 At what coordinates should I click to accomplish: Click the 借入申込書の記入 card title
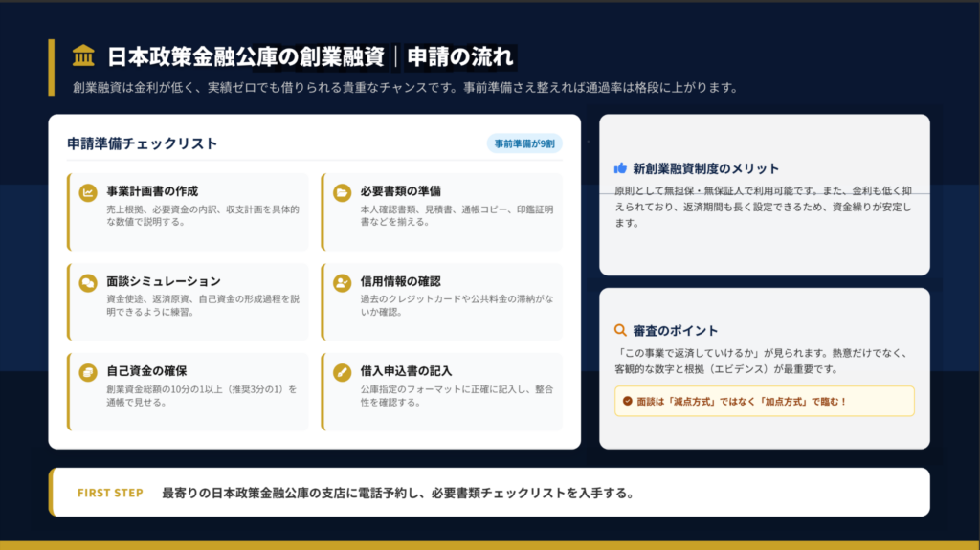click(x=406, y=370)
